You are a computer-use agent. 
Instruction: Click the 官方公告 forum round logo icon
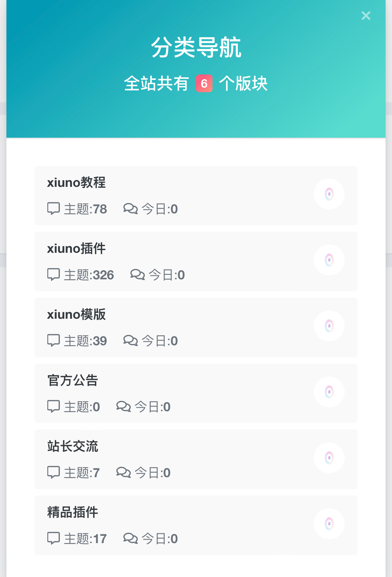(x=329, y=392)
